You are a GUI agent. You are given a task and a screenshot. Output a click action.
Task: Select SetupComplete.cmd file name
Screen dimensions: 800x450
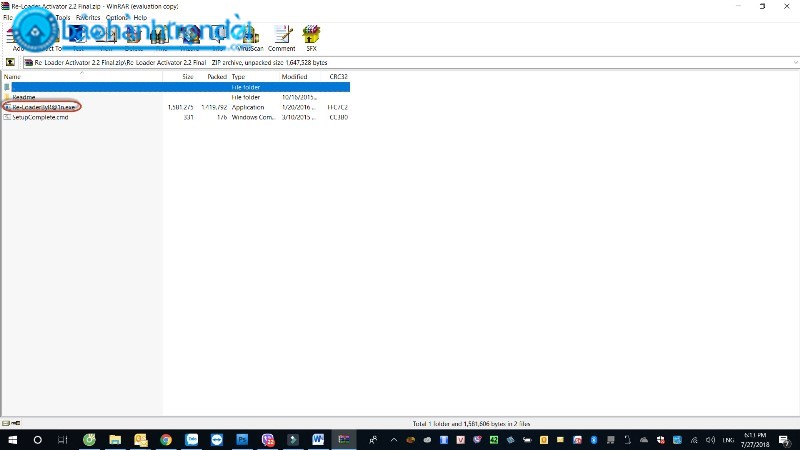click(40, 117)
